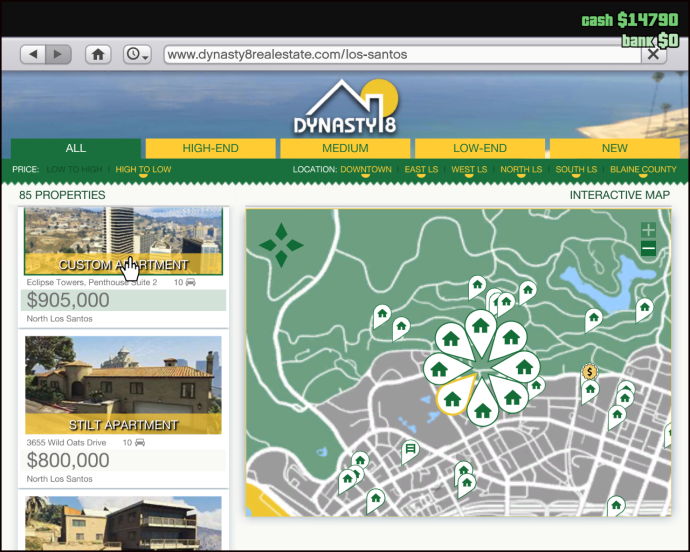Filter location by Blaine County
This screenshot has width=690, height=552.
point(643,170)
